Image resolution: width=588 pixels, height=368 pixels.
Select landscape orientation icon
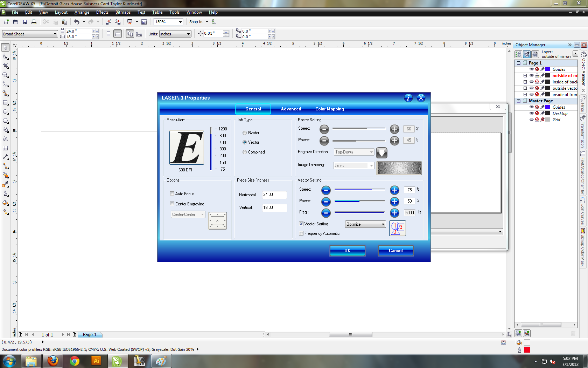click(x=118, y=34)
